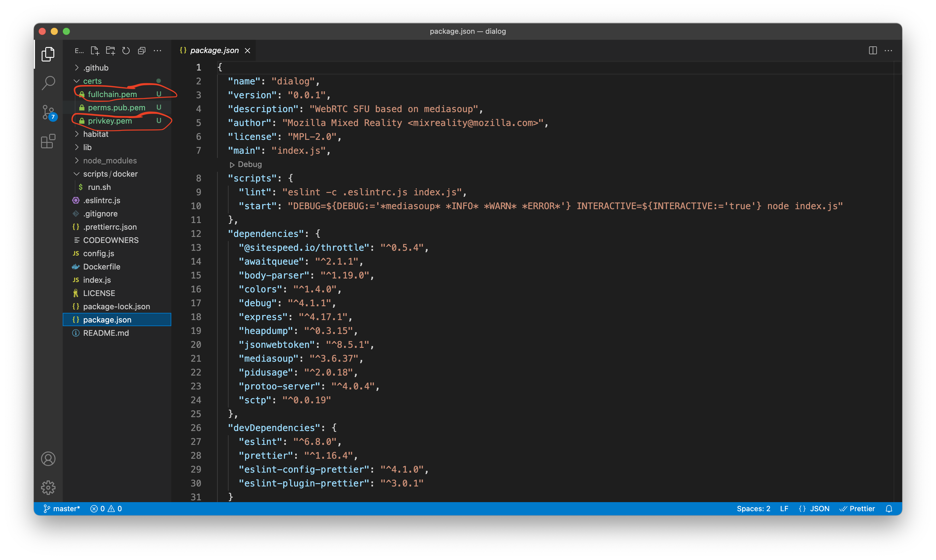This screenshot has height=560, width=936.
Task: Open config.js file
Action: pyautogui.click(x=117, y=253)
